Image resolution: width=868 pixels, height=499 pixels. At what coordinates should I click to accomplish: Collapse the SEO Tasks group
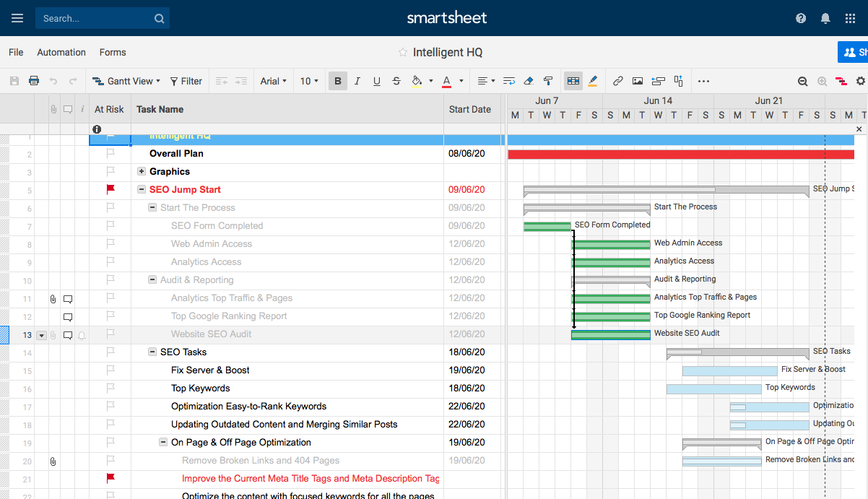pyautogui.click(x=152, y=352)
